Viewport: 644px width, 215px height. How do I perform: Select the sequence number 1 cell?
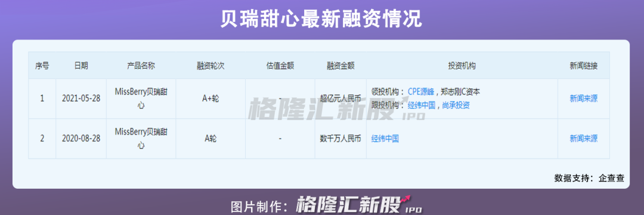pyautogui.click(x=42, y=99)
